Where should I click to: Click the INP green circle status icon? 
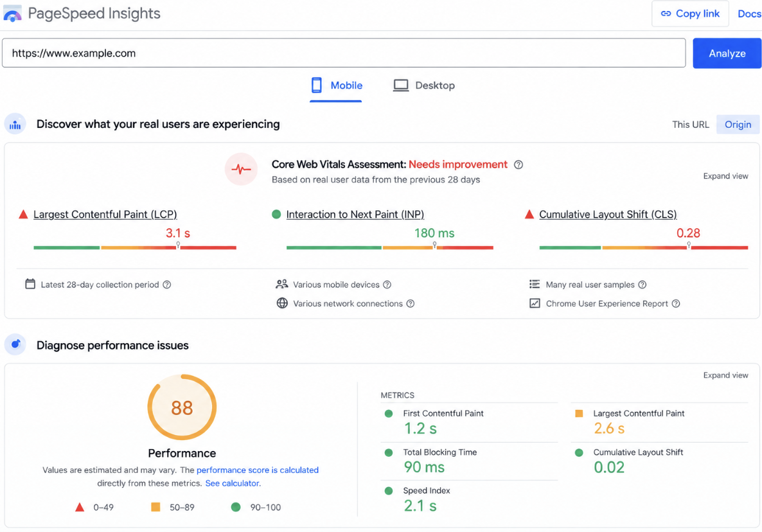pos(276,214)
